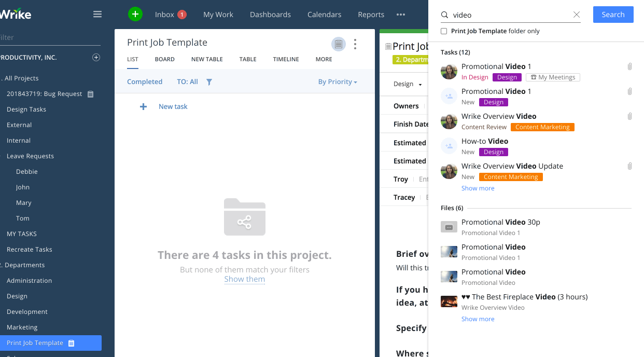Click the Inbox notification badge
The width and height of the screenshot is (644, 357).
click(x=182, y=15)
